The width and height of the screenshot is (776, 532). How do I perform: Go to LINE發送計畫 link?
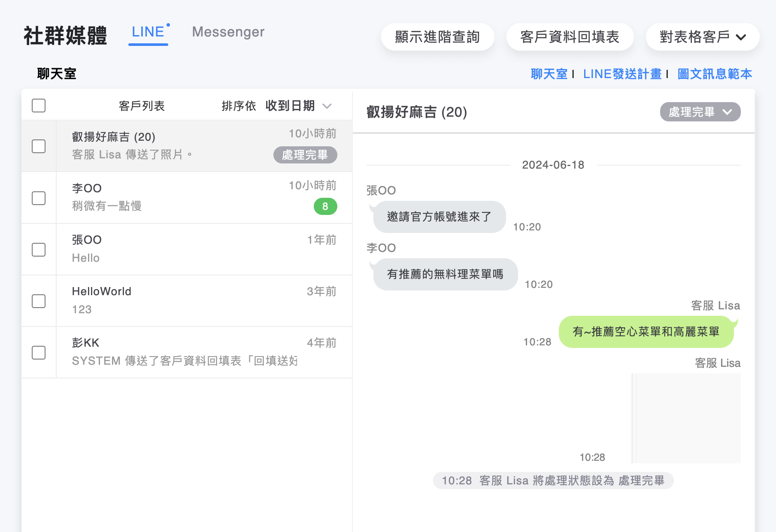(x=622, y=74)
